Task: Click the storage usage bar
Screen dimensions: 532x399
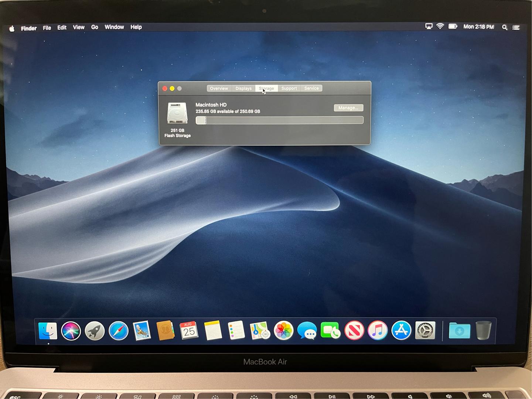Action: click(279, 120)
